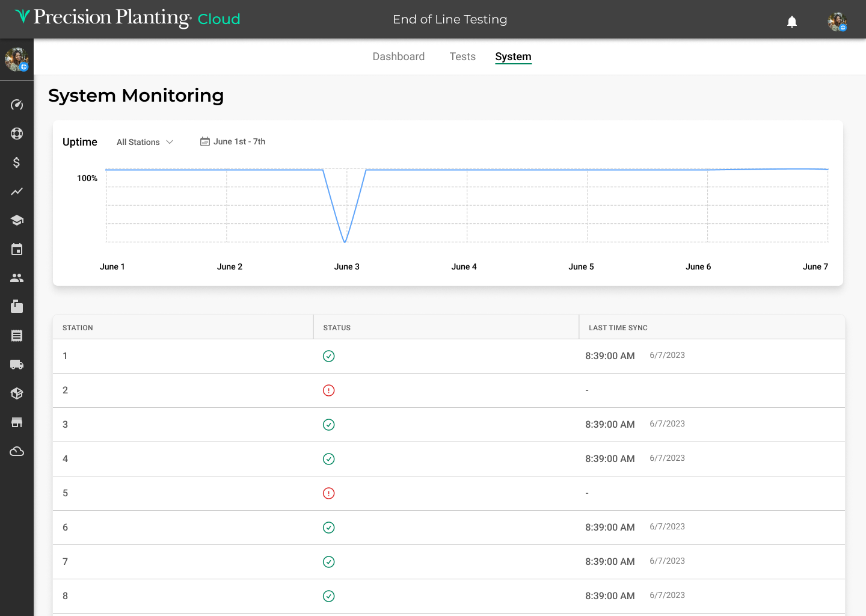Viewport: 866px width, 616px height.
Task: Select the trend line analytics icon
Action: (x=17, y=191)
